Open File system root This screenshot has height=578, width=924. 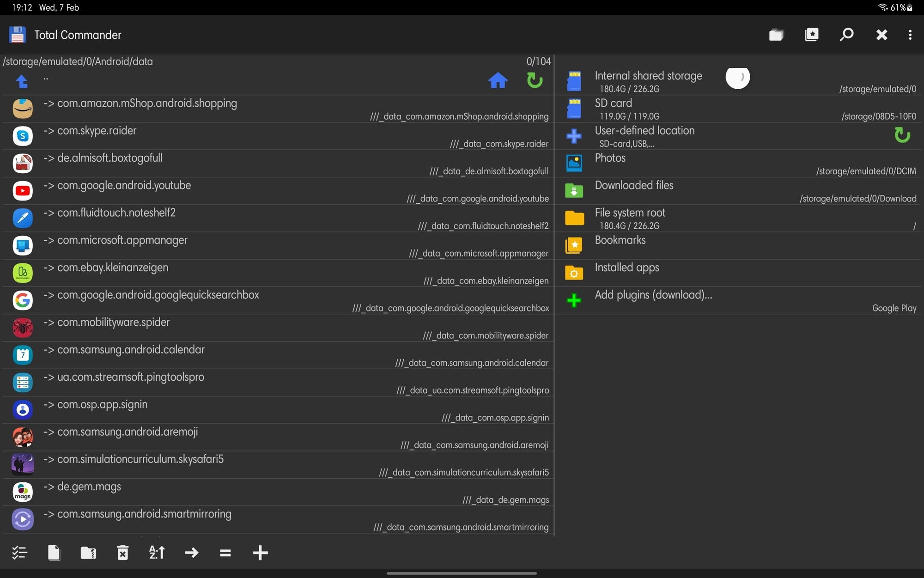[738, 219]
